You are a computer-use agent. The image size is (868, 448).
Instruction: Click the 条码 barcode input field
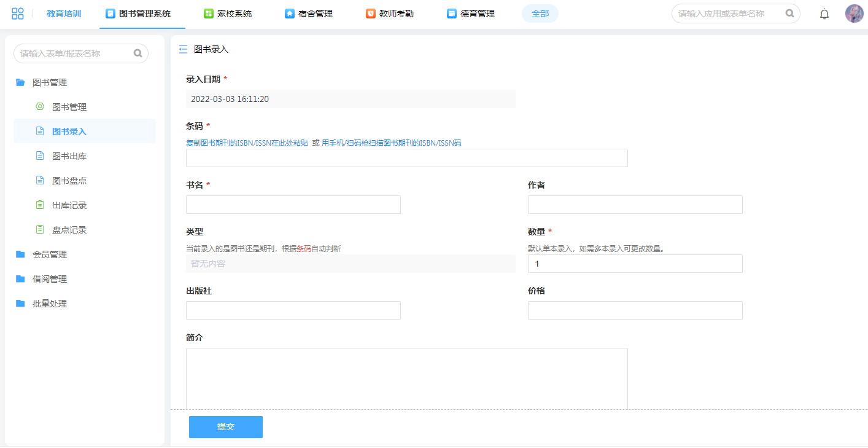coord(406,158)
